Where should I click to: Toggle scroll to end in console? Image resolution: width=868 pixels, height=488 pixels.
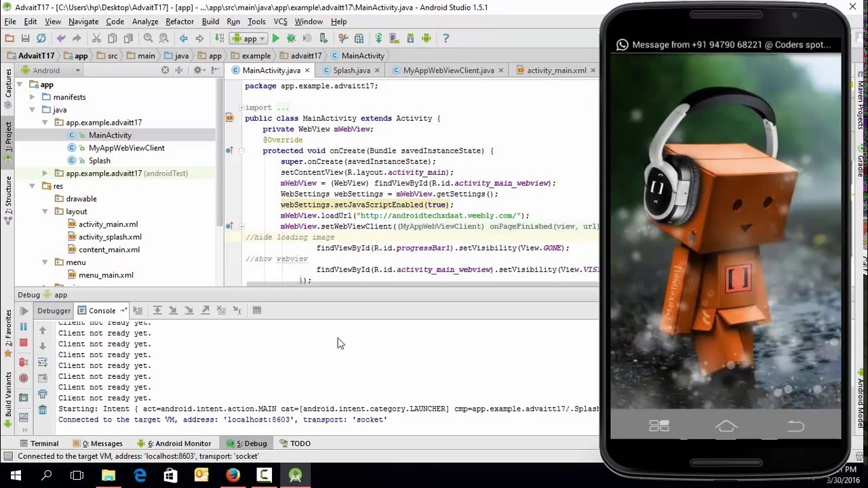coord(43,378)
